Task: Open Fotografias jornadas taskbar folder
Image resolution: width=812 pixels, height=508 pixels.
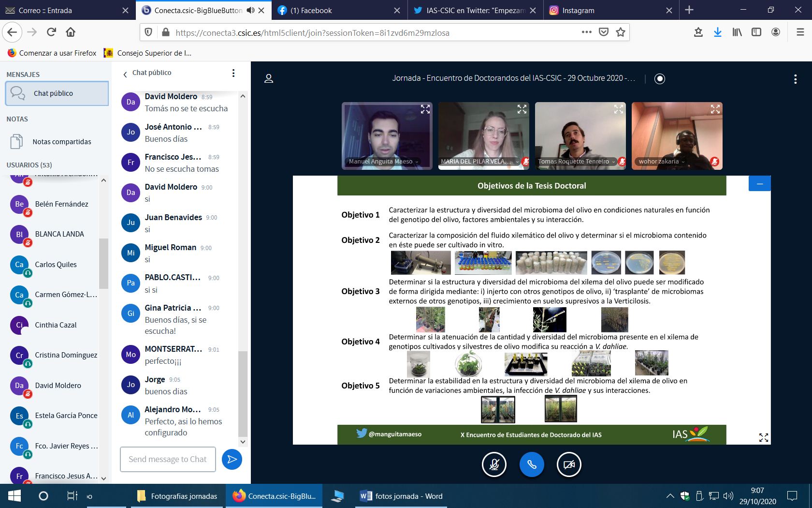Action: tap(177, 496)
